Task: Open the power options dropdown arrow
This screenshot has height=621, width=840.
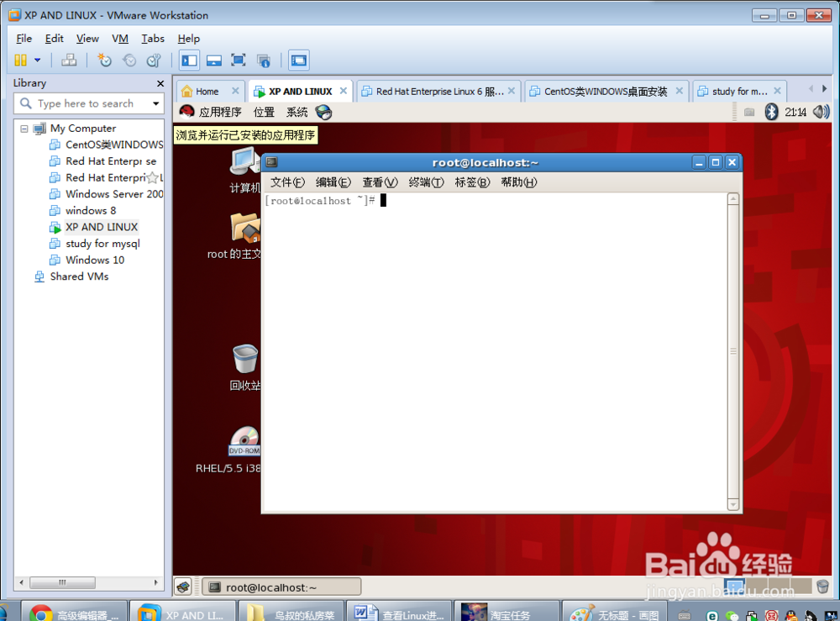Action: point(38,60)
